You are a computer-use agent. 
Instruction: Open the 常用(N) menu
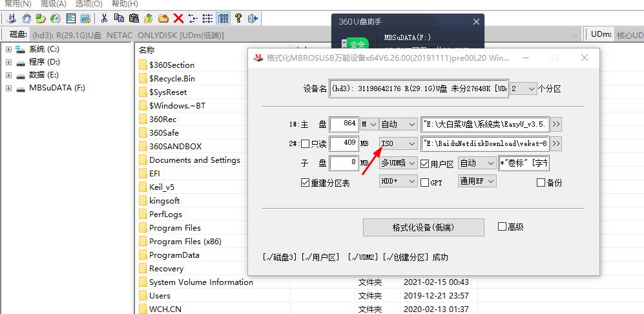(17, 4)
